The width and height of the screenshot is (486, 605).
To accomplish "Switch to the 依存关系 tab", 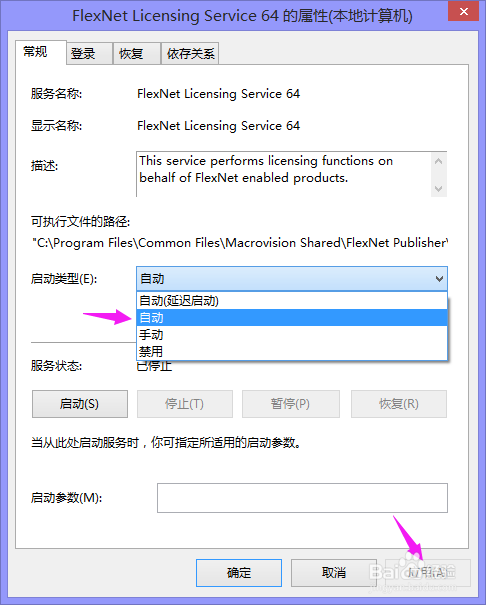I will (190, 53).
